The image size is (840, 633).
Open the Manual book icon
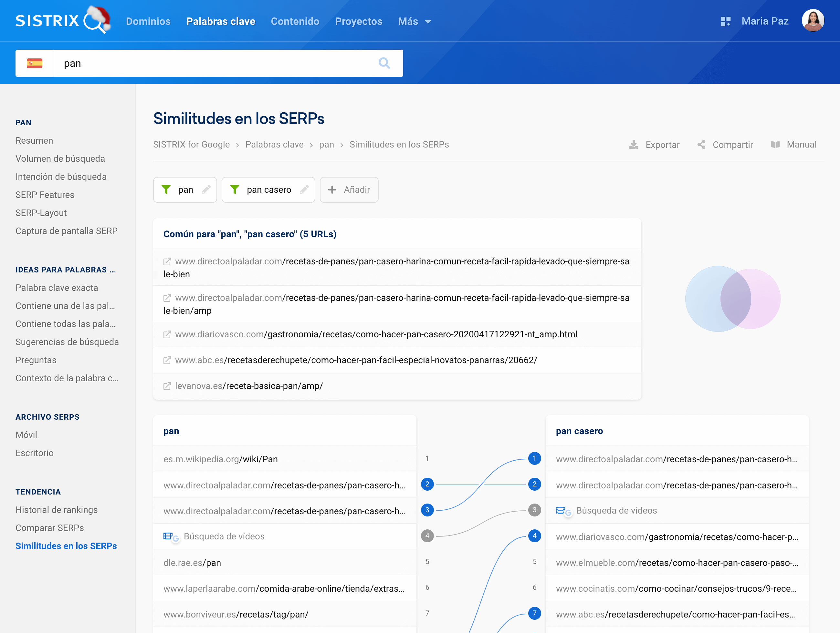(x=775, y=145)
